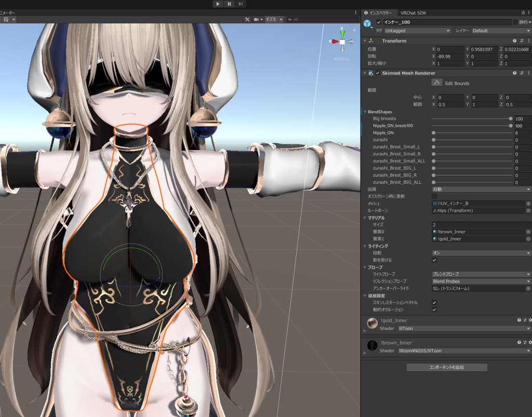Toggle the Persp projection label
This screenshot has width=532, height=417.
342,59
